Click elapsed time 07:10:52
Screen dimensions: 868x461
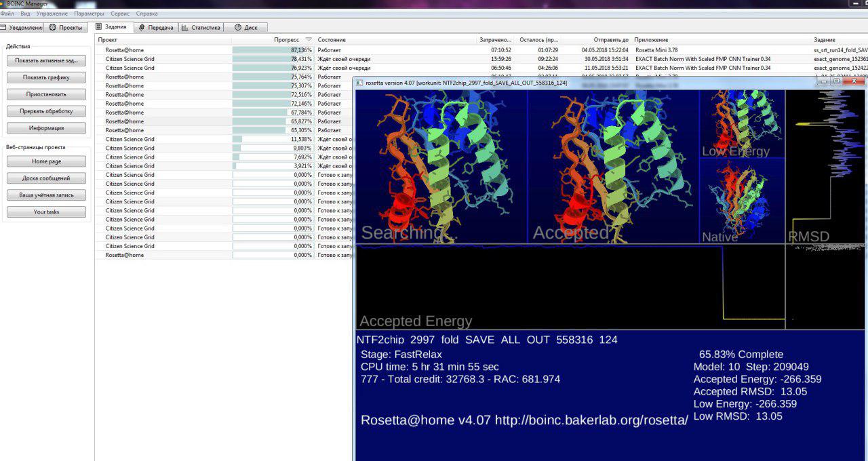point(500,50)
